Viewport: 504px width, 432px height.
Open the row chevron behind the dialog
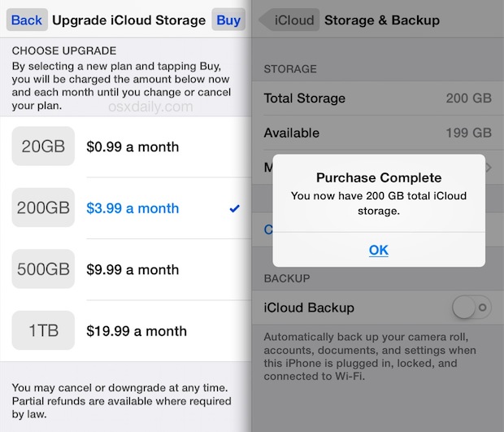[489, 168]
